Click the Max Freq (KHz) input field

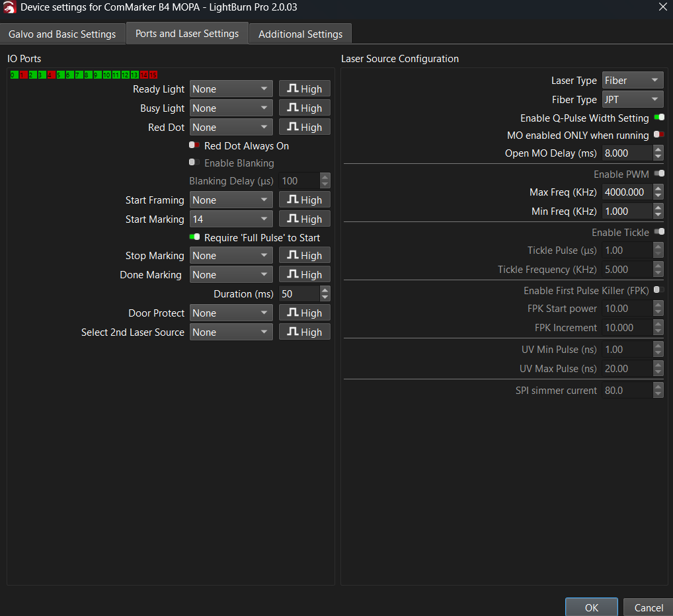[625, 192]
